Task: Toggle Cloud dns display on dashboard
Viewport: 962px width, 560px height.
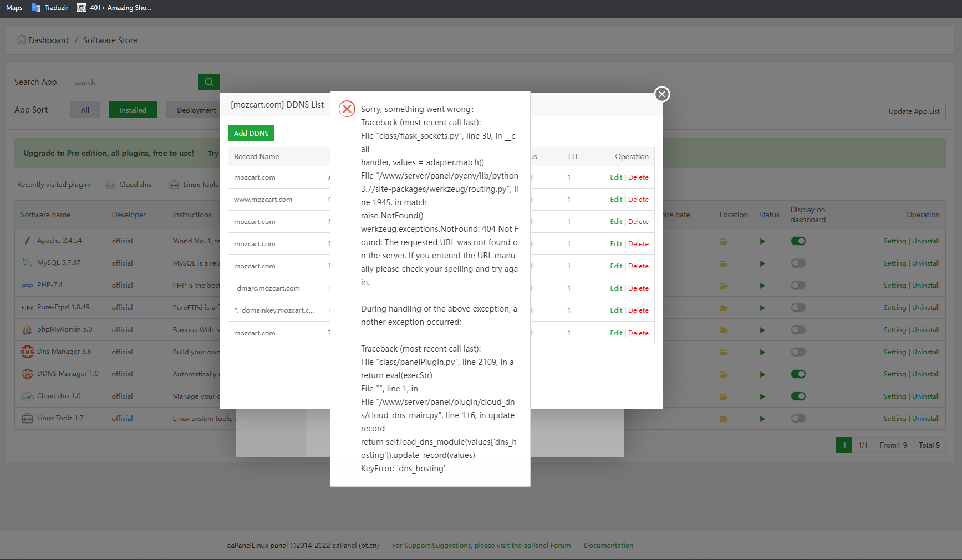Action: coord(798,396)
